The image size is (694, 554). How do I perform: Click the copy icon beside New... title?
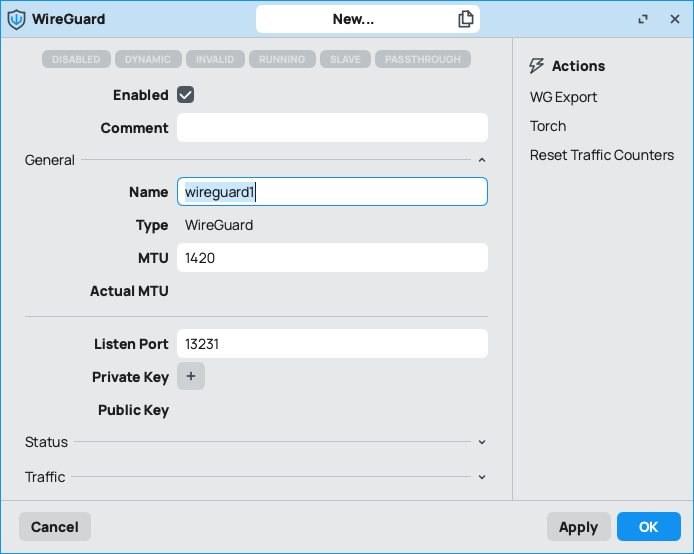point(466,19)
